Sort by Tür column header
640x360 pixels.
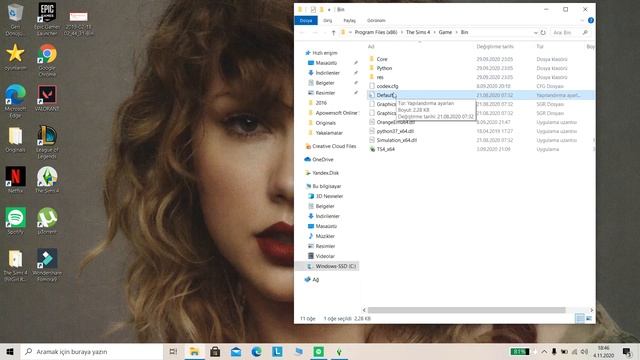coord(540,47)
